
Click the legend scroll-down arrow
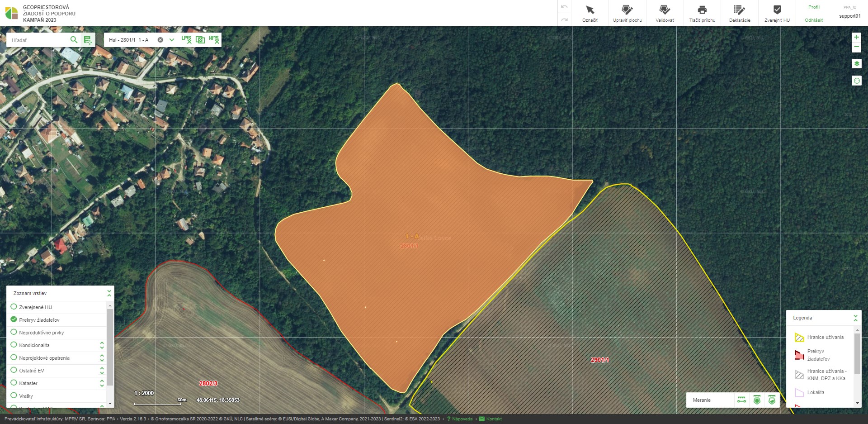pyautogui.click(x=857, y=403)
